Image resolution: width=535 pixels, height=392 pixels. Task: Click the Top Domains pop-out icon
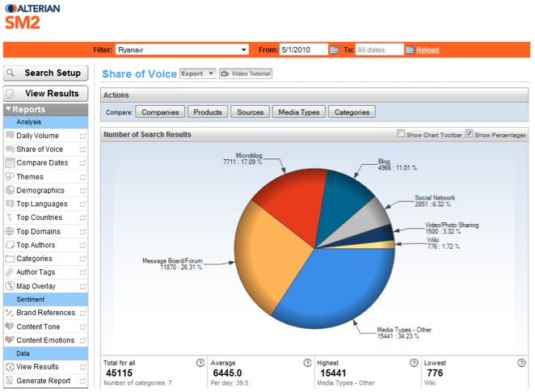pyautogui.click(x=83, y=231)
